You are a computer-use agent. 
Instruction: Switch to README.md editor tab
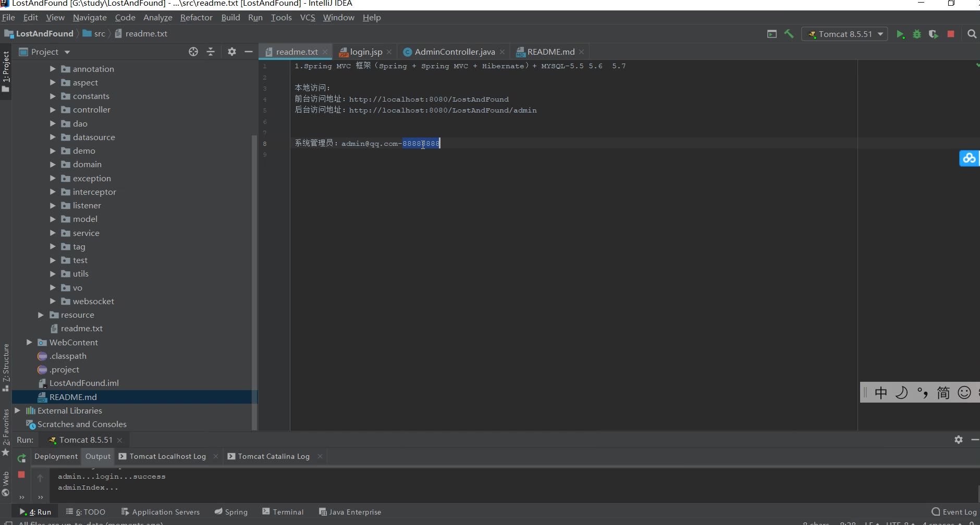pyautogui.click(x=550, y=52)
